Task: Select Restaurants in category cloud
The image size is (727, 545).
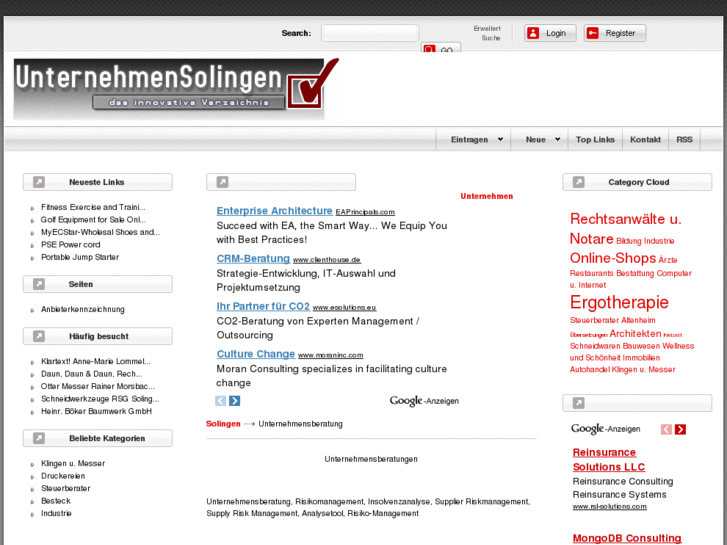Action: 591,274
